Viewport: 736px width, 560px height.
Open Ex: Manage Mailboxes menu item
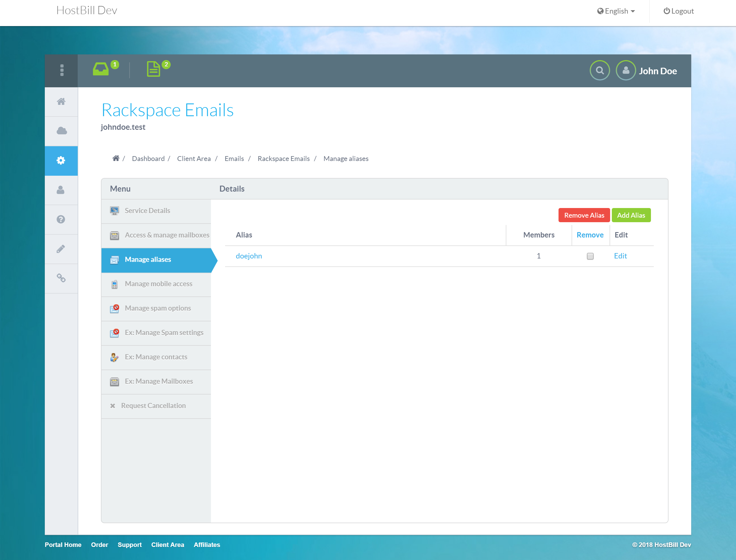click(x=156, y=382)
